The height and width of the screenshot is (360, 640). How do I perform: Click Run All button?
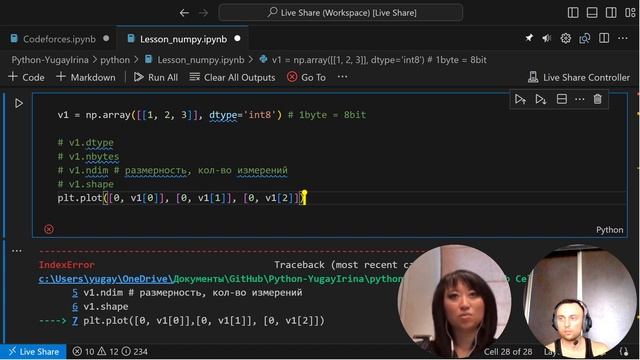156,77
